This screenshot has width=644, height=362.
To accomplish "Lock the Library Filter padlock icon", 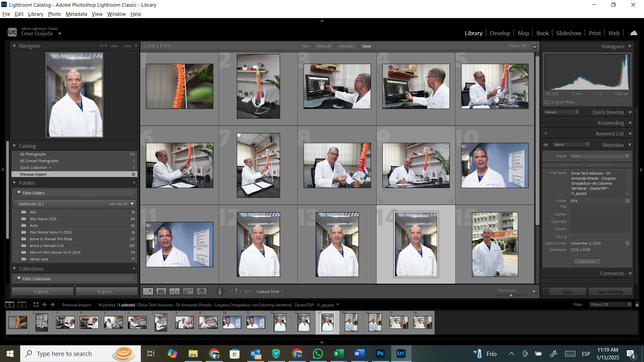I will 535,46.
